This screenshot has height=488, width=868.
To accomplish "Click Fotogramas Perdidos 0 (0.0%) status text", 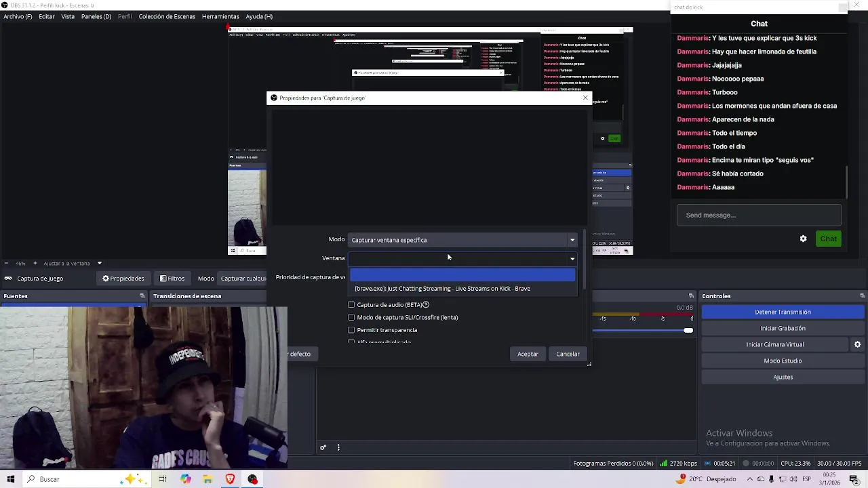I will tap(613, 464).
